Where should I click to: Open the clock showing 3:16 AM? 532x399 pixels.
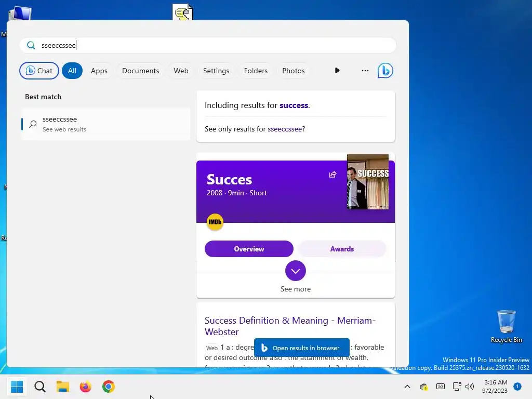coord(495,387)
